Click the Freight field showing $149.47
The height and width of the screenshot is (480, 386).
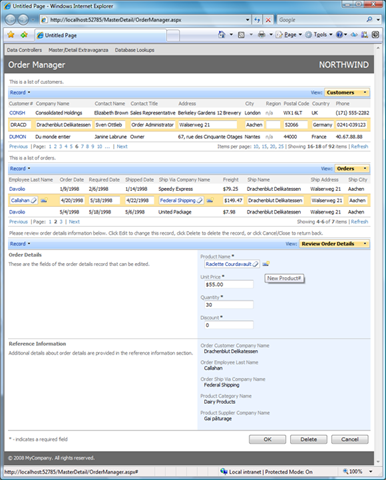pyautogui.click(x=233, y=200)
